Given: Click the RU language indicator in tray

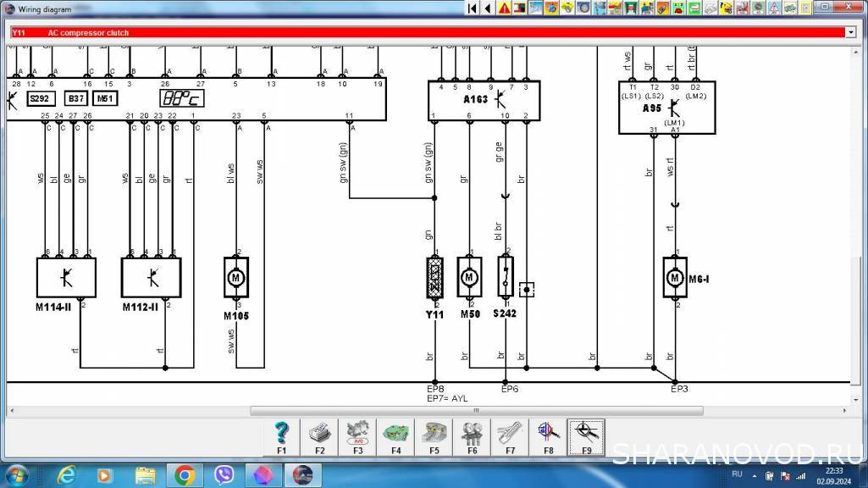Looking at the screenshot, I should coord(737,475).
